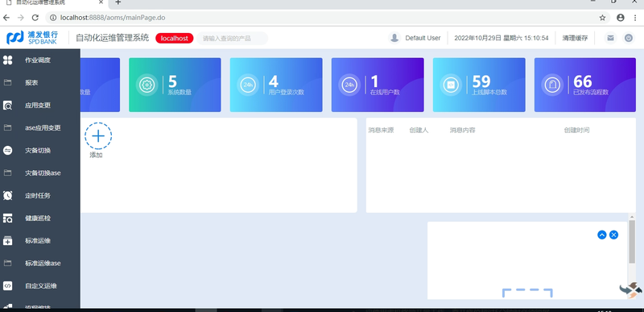
Task: Close the 自动化运维管理系统 browser tab
Action: [101, 2]
